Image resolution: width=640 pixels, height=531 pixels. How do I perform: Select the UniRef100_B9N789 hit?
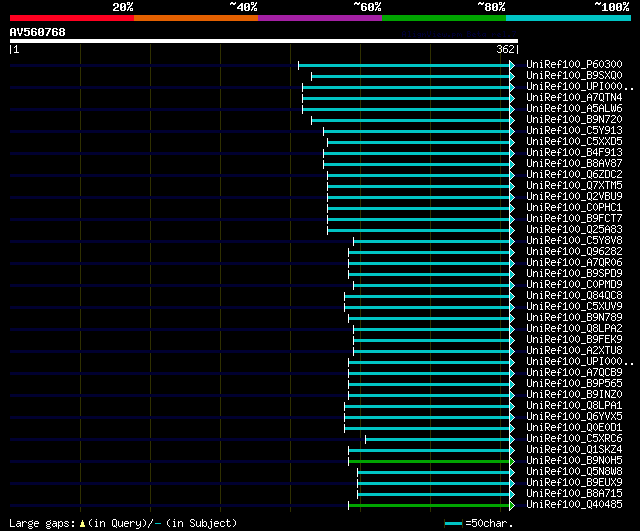(x=574, y=318)
